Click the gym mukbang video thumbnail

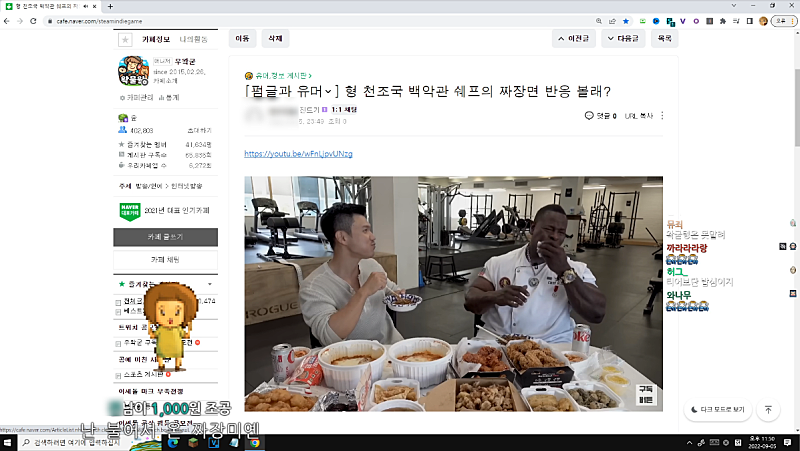tap(454, 294)
